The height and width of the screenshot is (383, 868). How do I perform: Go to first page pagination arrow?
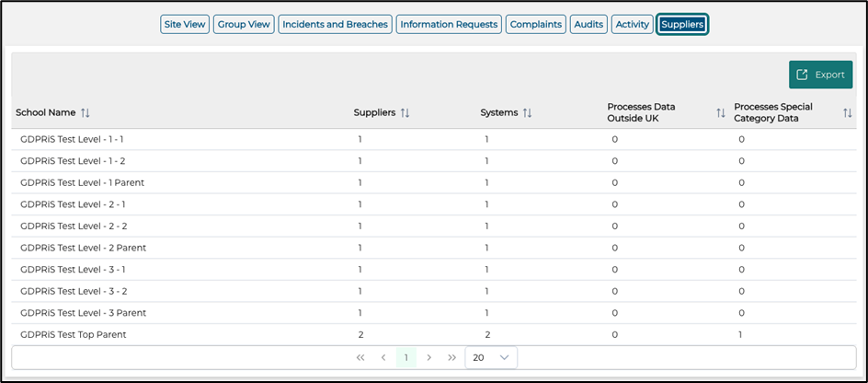pyautogui.click(x=360, y=357)
